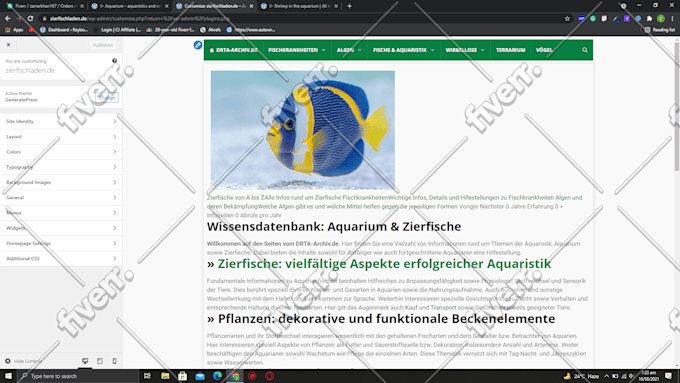680x383 pixels.
Task: Switch preview to mobile device
Action: [114, 361]
